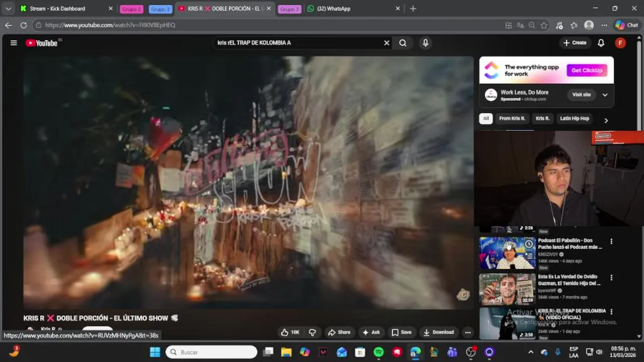This screenshot has height=362, width=644.
Task: Open the red F account avatar
Action: coord(620,43)
